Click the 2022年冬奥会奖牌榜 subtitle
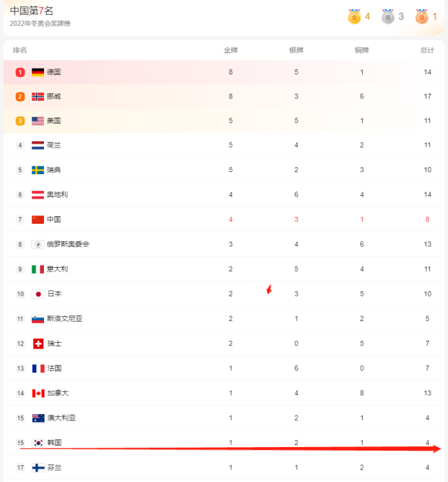 (x=40, y=24)
